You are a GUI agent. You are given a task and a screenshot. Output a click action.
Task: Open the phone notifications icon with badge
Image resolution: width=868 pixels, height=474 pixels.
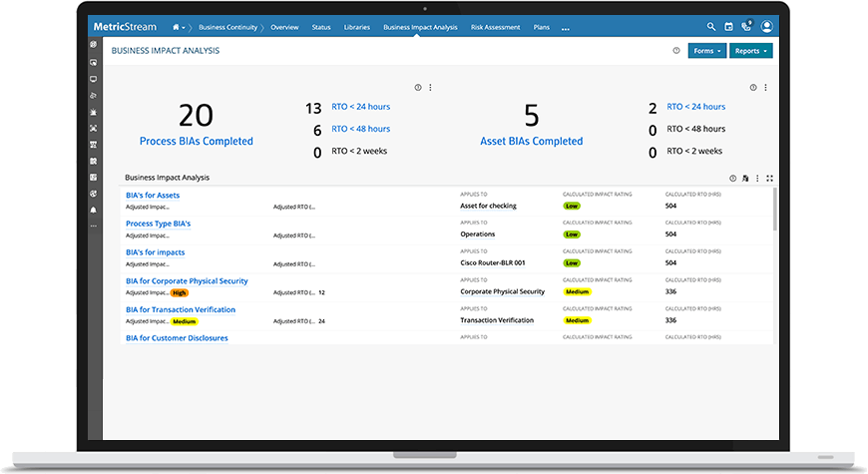(x=746, y=26)
